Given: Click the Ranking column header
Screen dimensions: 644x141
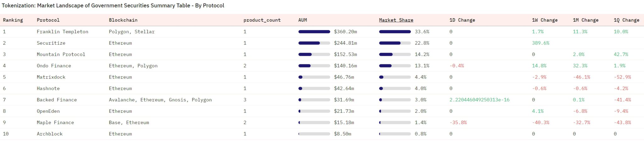Looking at the screenshot, I should click(13, 20).
